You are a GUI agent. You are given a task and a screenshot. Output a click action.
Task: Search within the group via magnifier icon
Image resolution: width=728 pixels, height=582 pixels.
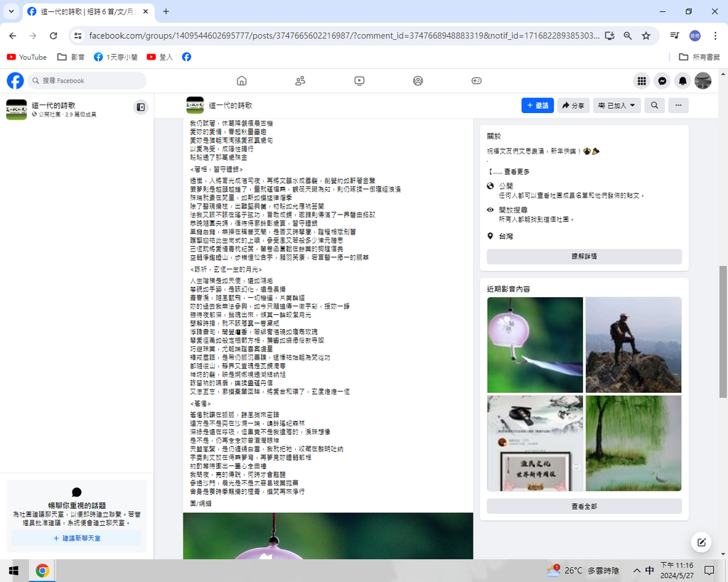[654, 105]
